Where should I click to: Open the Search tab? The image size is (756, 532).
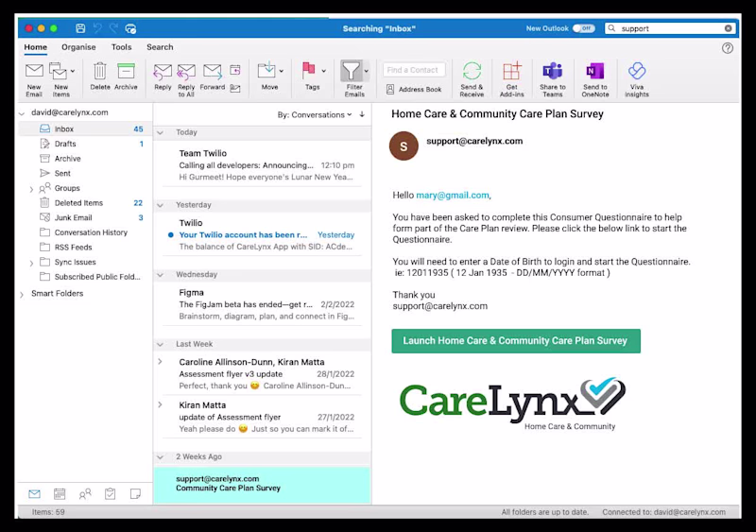pyautogui.click(x=160, y=47)
